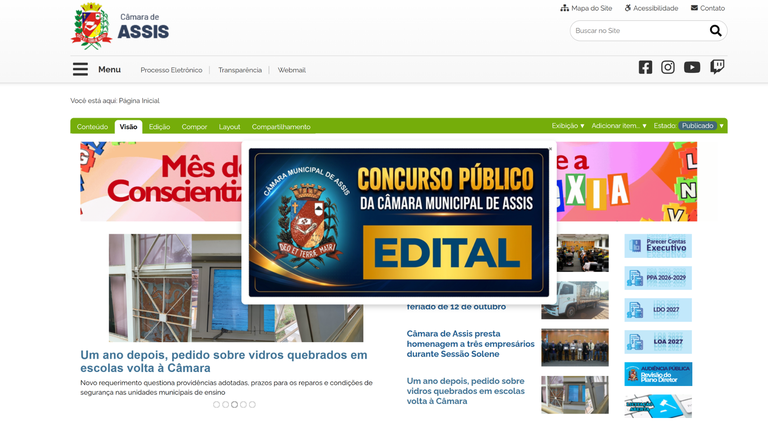Open Audiência Pública Plano Diretor banner
Viewport: 768px width, 432px height.
658,374
